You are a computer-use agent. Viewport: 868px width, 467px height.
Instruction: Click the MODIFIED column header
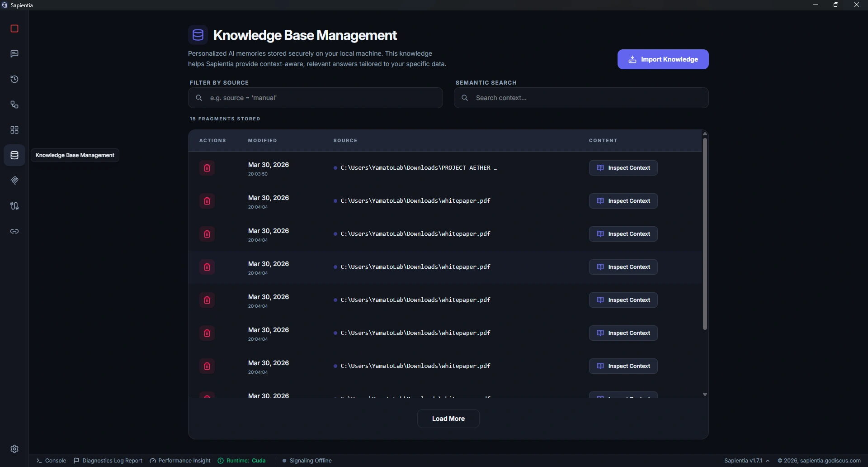click(x=263, y=141)
